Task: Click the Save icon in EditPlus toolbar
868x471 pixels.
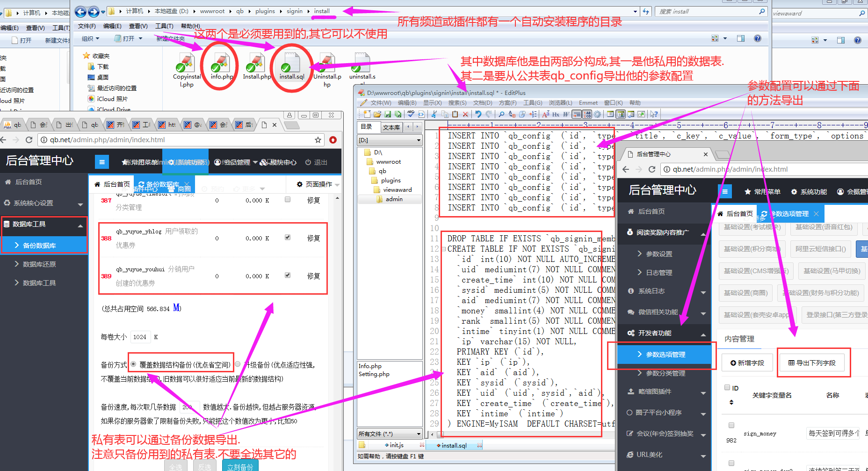Action: pyautogui.click(x=388, y=114)
